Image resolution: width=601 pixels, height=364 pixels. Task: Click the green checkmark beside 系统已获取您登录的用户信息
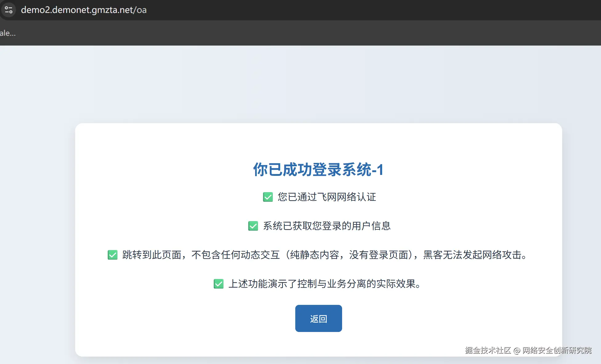point(253,226)
